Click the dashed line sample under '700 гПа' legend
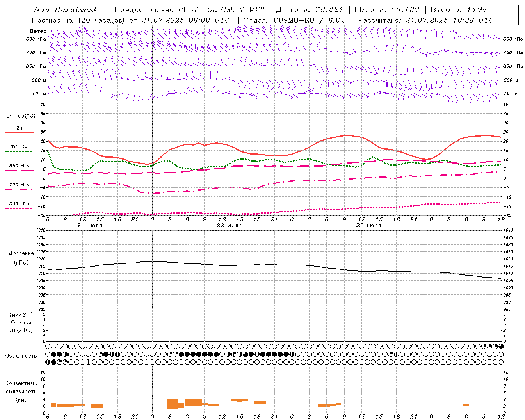The height and width of the screenshot is (420, 525). click(x=18, y=189)
